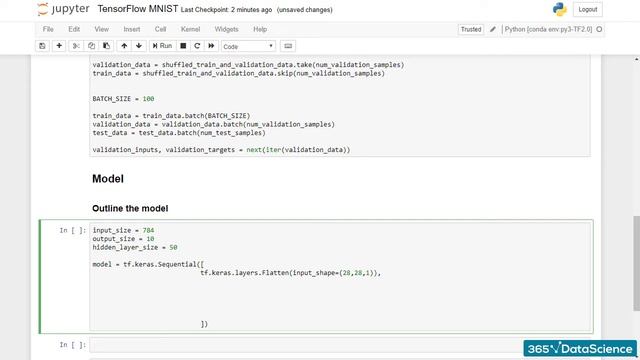This screenshot has width=640, height=360.
Task: Move selected cell down
Action: tap(139, 46)
